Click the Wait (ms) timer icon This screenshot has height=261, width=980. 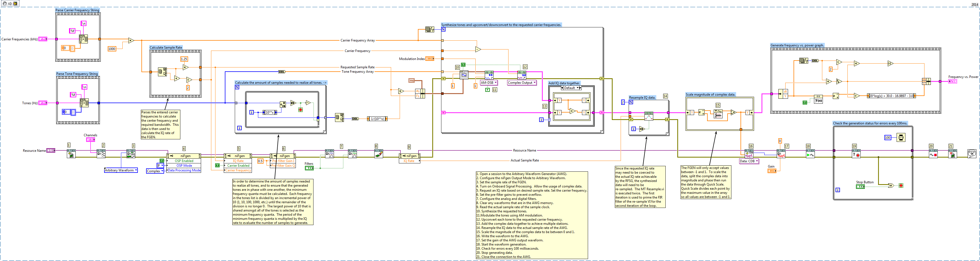900,137
